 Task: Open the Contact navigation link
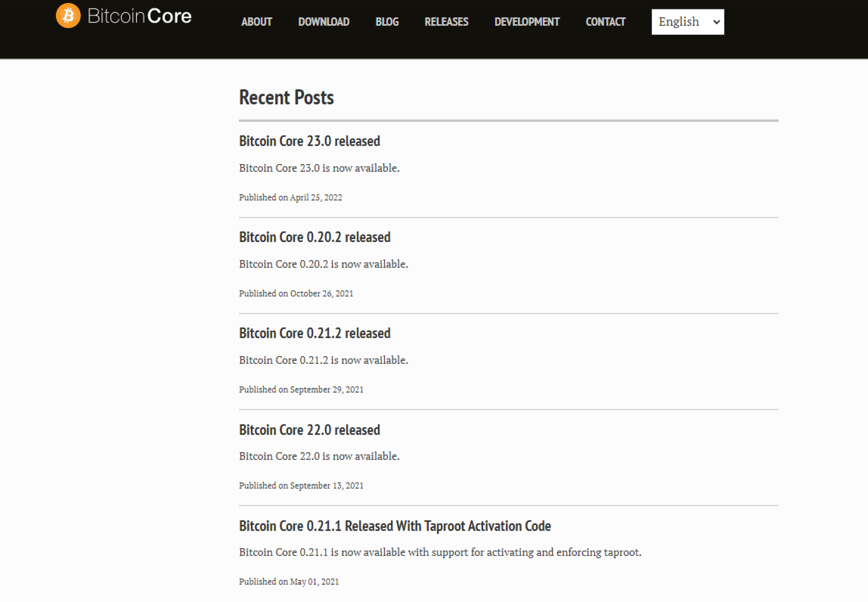click(x=605, y=22)
